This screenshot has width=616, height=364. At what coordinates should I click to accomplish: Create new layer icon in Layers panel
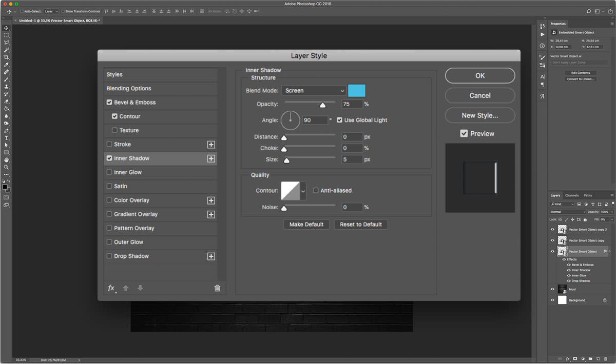[x=598, y=358]
